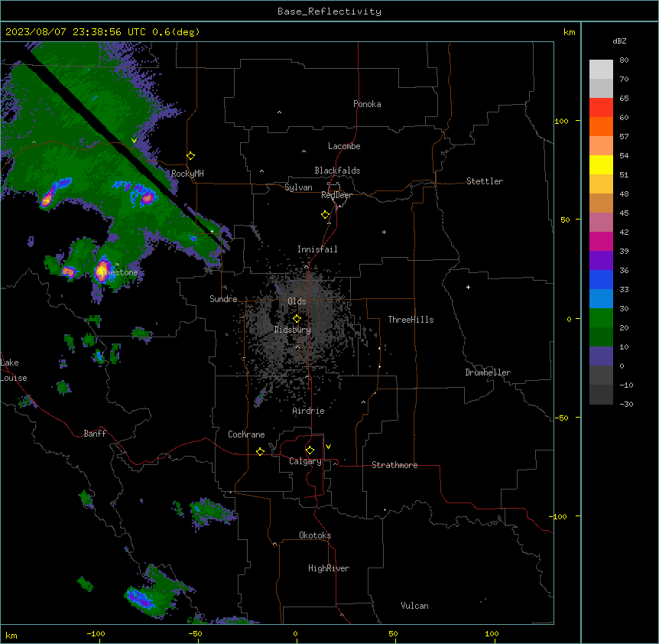Click the yellow v marker on the radar blockage line

click(x=134, y=141)
